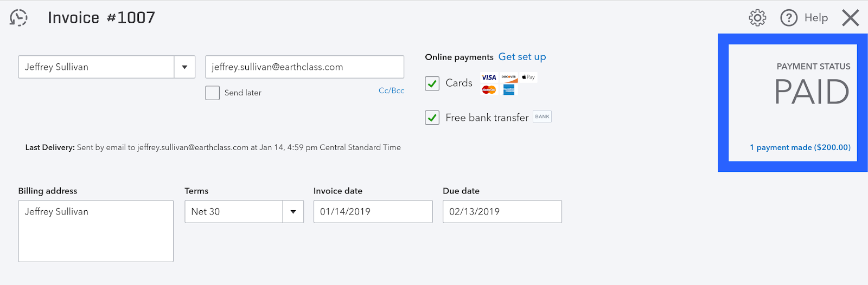
Task: Click the Help question mark icon
Action: pos(789,18)
